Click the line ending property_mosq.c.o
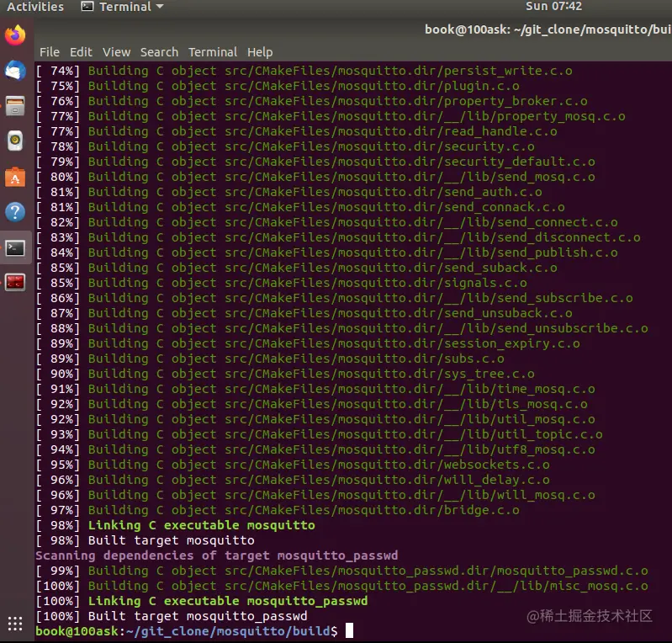Image resolution: width=672 pixels, height=643 pixels. pos(331,116)
